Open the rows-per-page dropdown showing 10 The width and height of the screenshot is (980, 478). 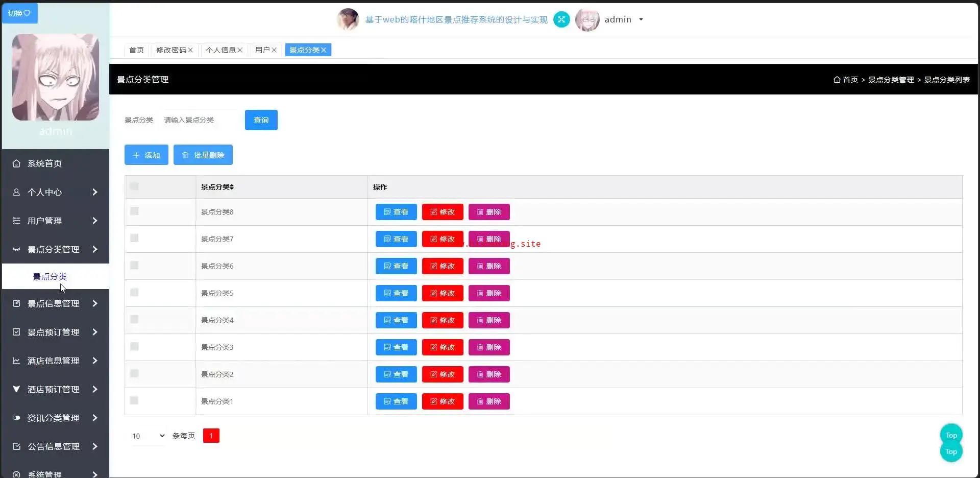148,436
